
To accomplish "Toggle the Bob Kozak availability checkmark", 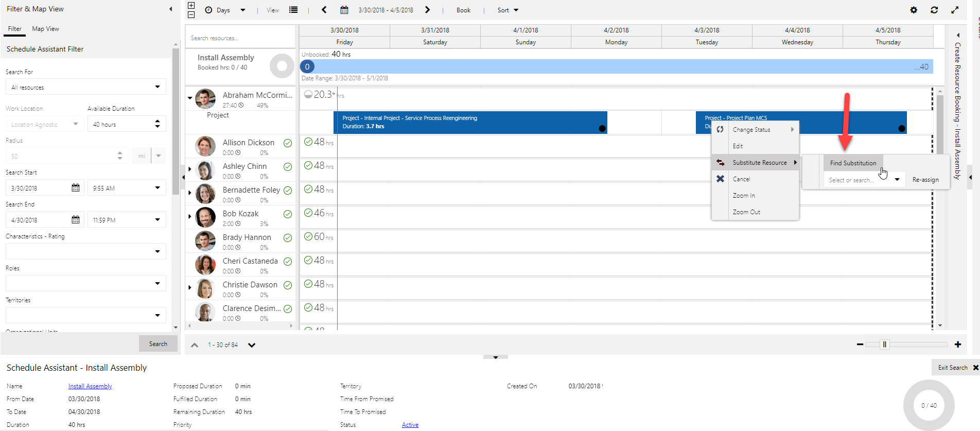I will 288,214.
